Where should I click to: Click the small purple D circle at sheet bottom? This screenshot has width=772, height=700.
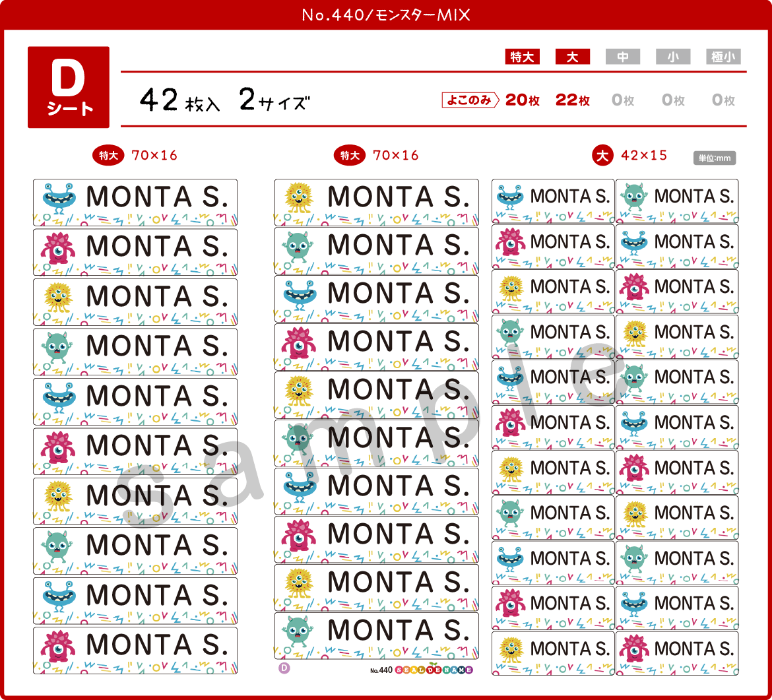[x=284, y=668]
